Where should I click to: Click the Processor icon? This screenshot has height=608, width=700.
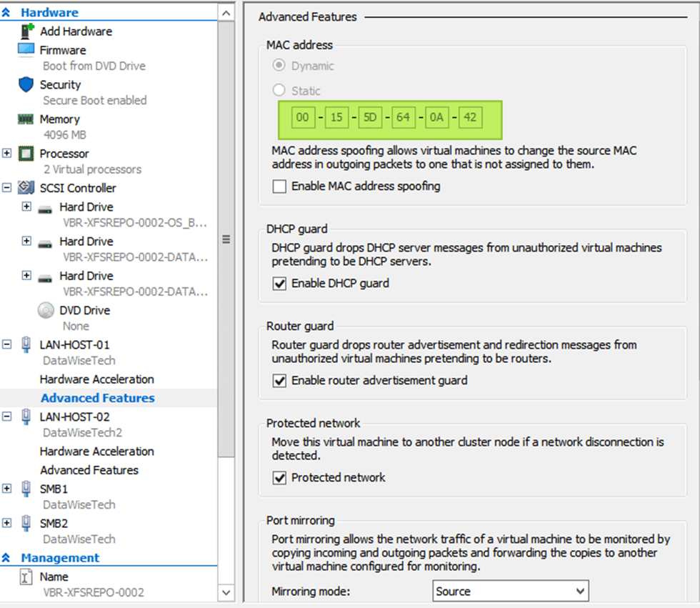(26, 154)
